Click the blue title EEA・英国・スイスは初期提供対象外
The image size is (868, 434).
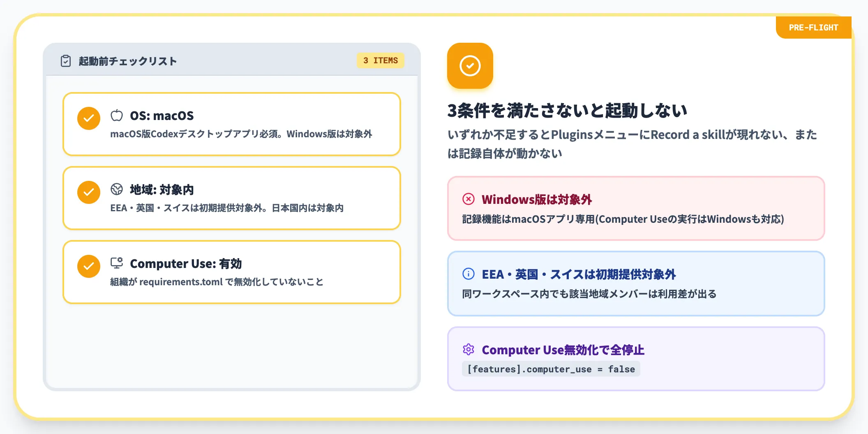(579, 274)
